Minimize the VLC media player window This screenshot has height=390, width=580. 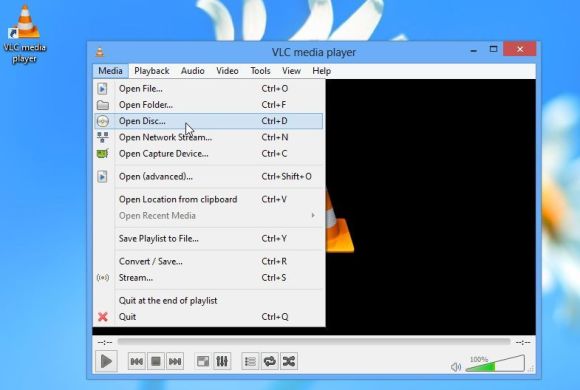pos(473,50)
